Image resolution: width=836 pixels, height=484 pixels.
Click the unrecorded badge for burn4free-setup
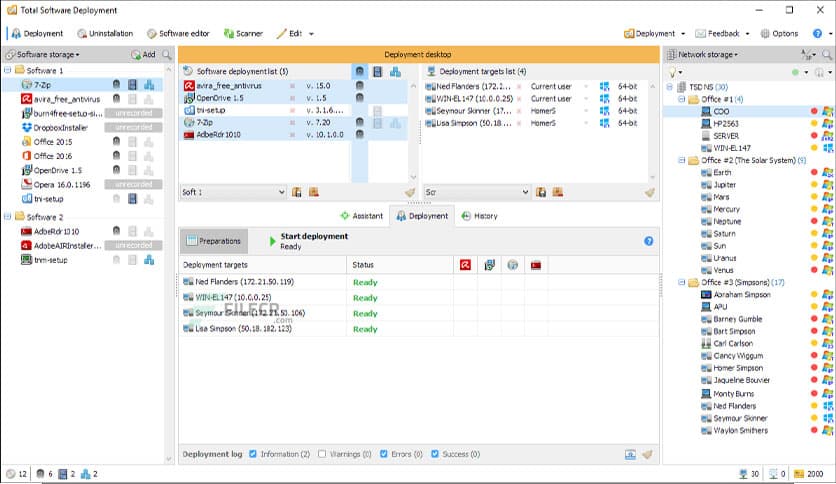pos(133,113)
